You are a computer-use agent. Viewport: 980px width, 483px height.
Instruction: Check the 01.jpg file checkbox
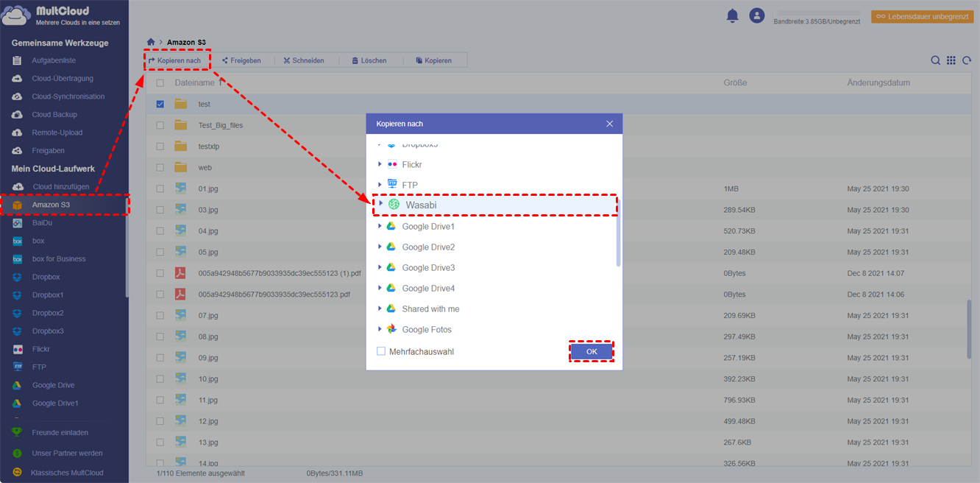(160, 188)
